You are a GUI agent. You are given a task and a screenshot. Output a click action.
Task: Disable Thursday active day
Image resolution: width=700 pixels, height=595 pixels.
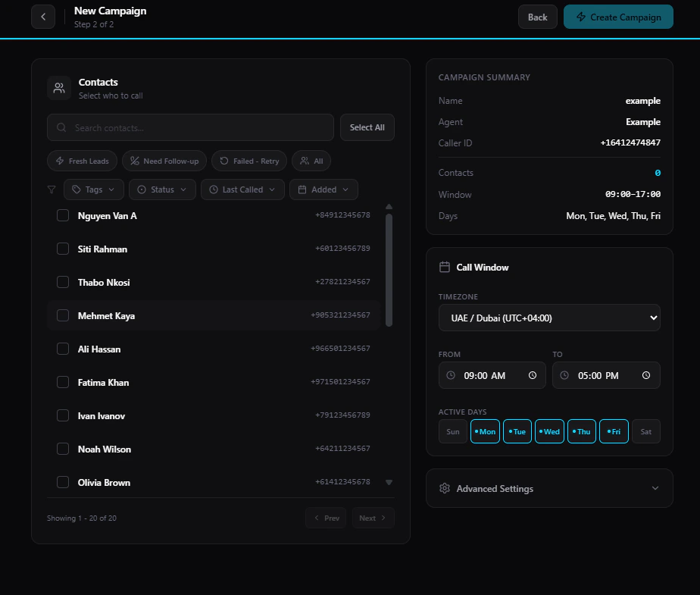click(x=581, y=431)
